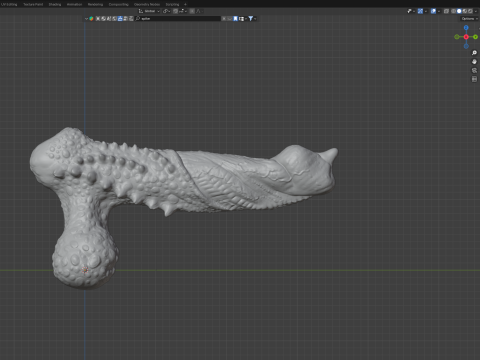The height and width of the screenshot is (360, 480).
Task: Open dropdown next to the bookmark icon
Action: (242, 19)
